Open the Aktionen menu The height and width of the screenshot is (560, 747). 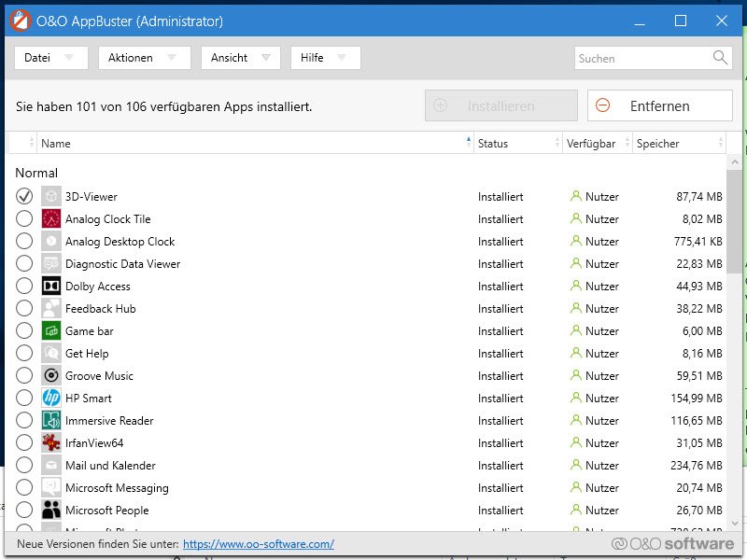pyautogui.click(x=144, y=58)
